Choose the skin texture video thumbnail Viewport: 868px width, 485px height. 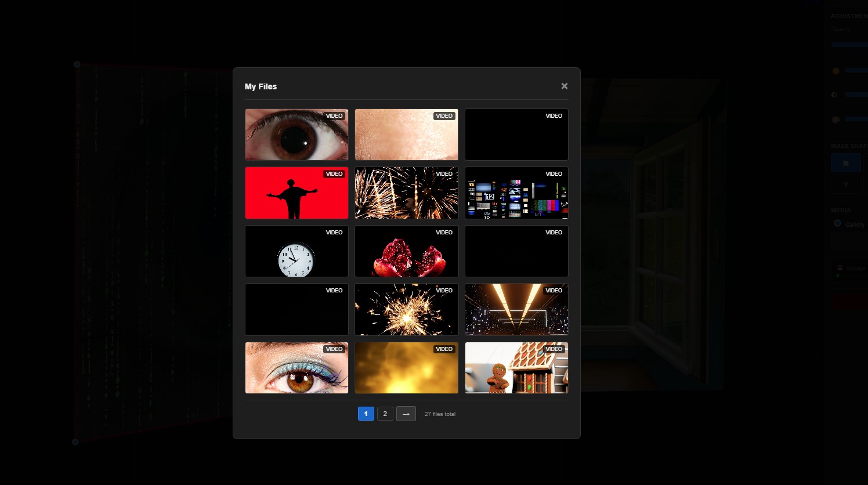406,135
